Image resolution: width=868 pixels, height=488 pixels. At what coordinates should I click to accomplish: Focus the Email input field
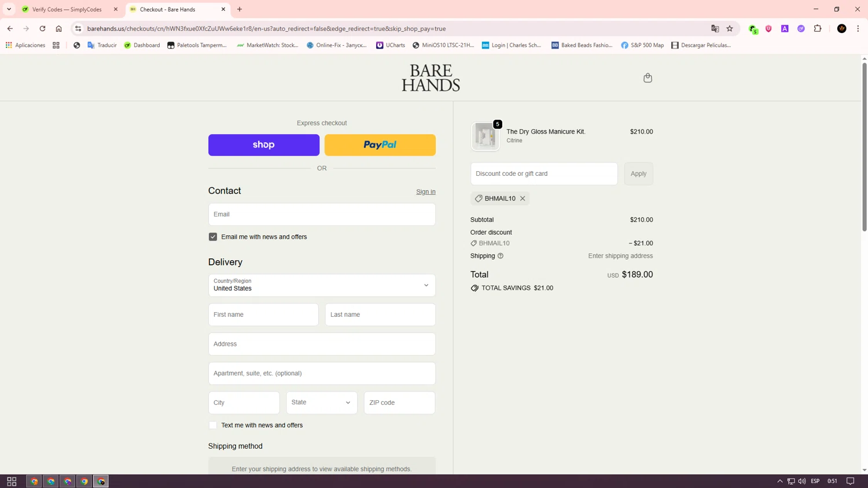pos(322,215)
